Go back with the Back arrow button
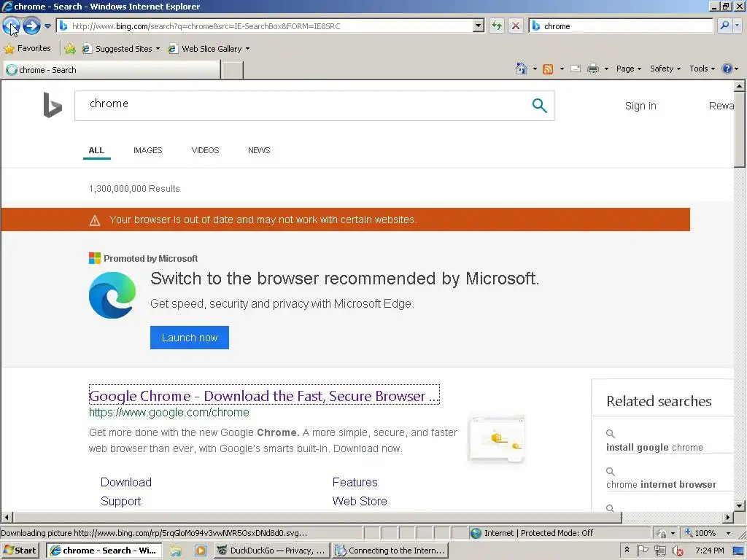 [x=12, y=26]
